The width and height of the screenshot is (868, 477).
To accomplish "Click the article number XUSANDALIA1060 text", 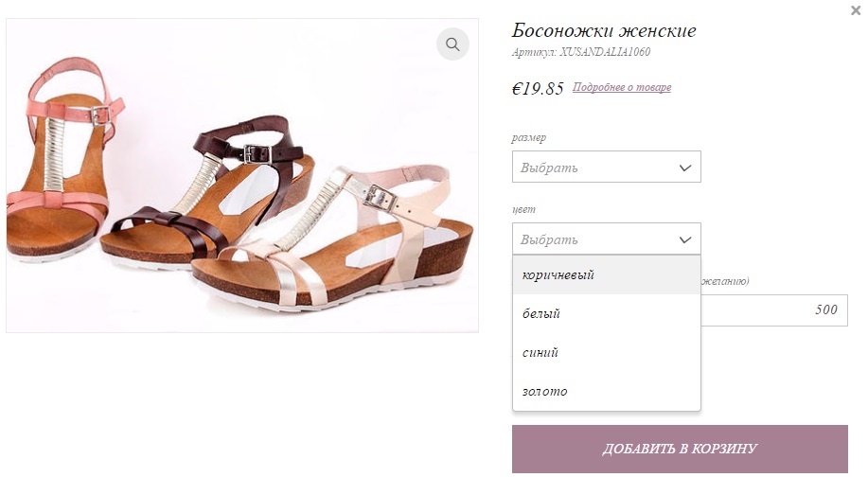I will [580, 53].
